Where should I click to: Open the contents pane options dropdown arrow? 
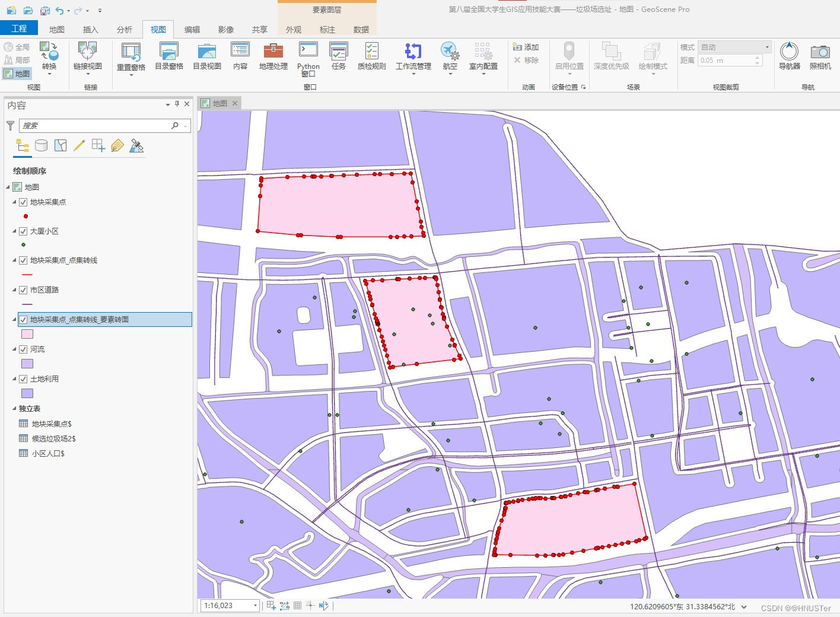(167, 104)
